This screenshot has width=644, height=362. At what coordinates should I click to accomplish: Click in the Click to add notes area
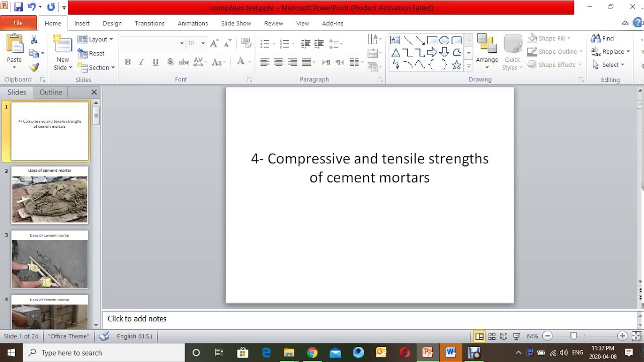(370, 319)
